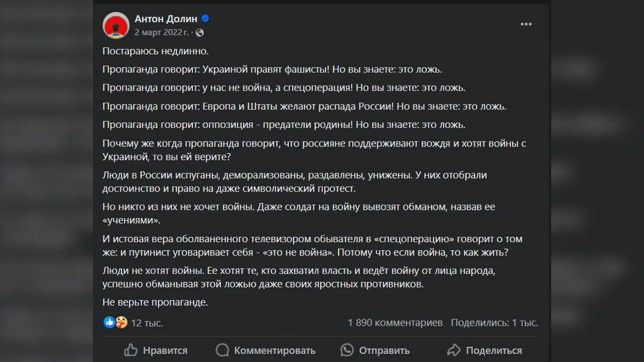The height and width of the screenshot is (362, 644).
Task: Open Антон Долин profile name link
Action: (167, 18)
